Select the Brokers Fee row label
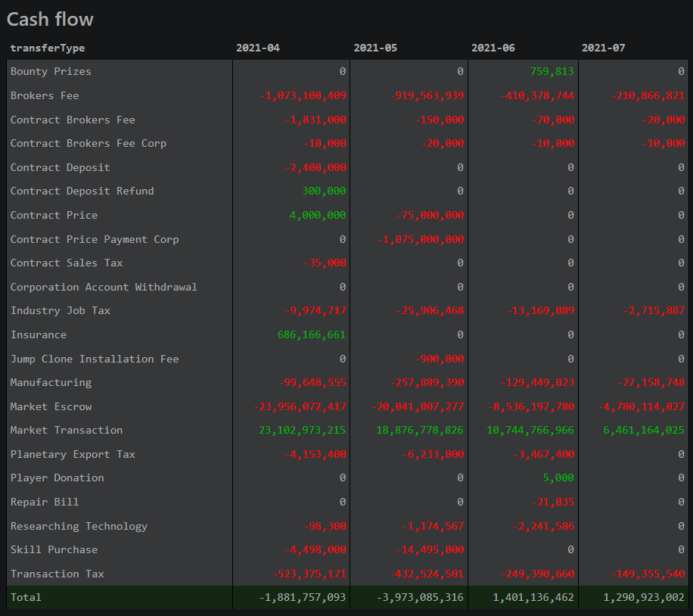This screenshot has height=616, width=693. tap(45, 95)
